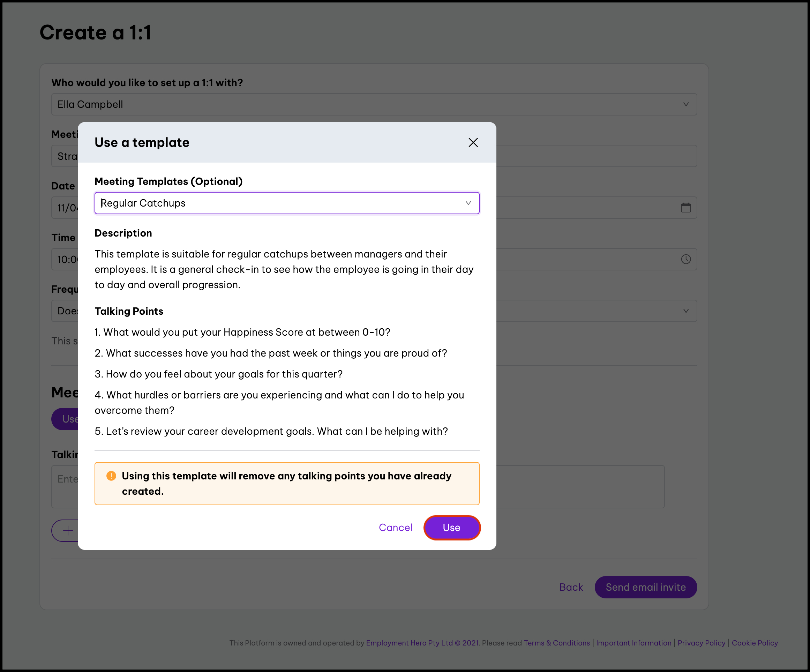This screenshot has height=672, width=810.
Task: Open the calendar date picker icon
Action: tap(685, 208)
